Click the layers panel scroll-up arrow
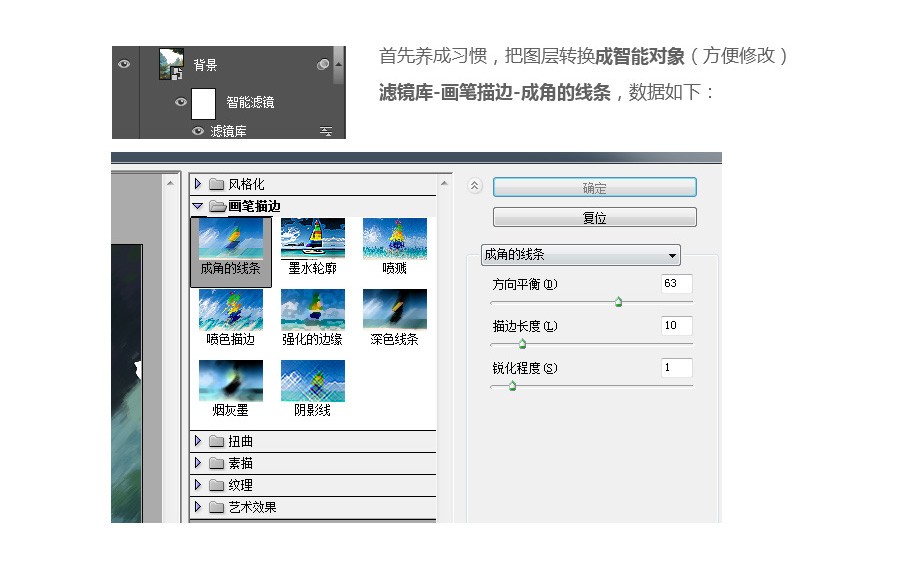Screen dimensions: 900x564 point(339,64)
